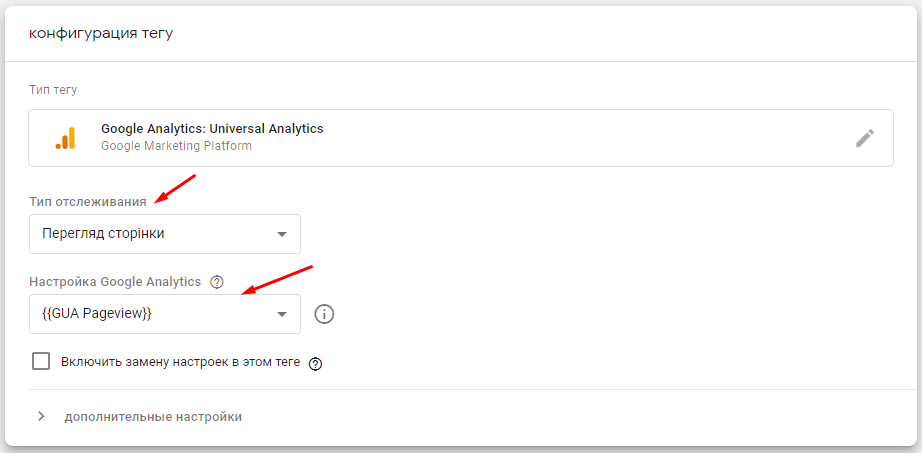Viewport: 922px width, 453px height.
Task: Click the orange Google Analytics logo icon
Action: [65, 139]
